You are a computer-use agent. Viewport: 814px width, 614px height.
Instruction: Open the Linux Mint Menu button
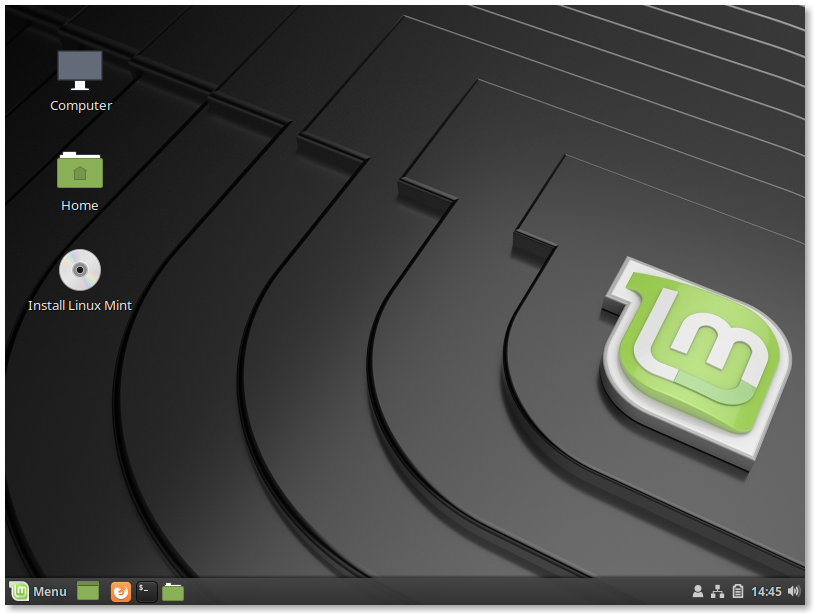pyautogui.click(x=38, y=591)
